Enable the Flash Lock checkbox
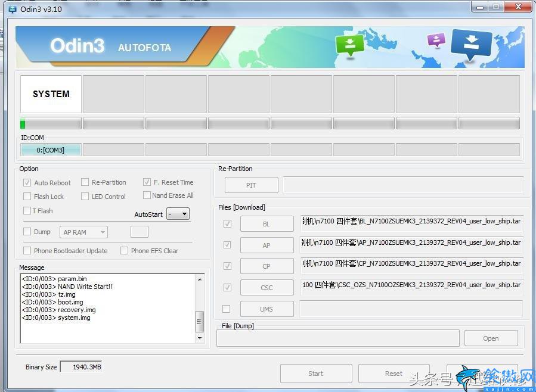The height and width of the screenshot is (392, 536). tap(27, 197)
